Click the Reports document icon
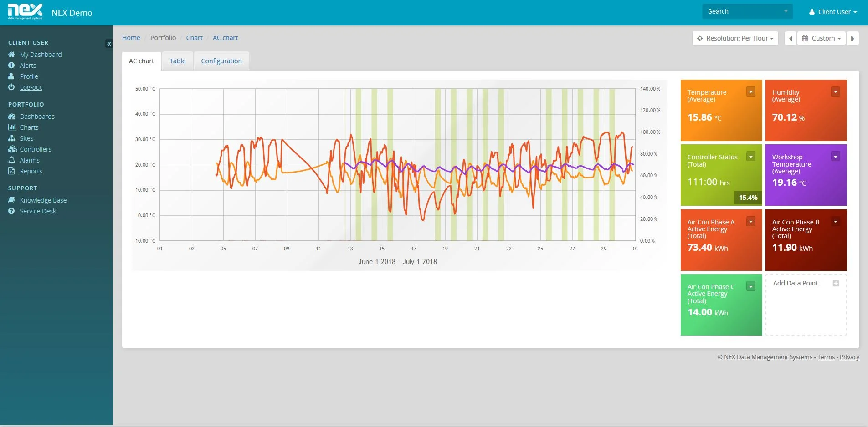This screenshot has height=427, width=868. coord(11,171)
